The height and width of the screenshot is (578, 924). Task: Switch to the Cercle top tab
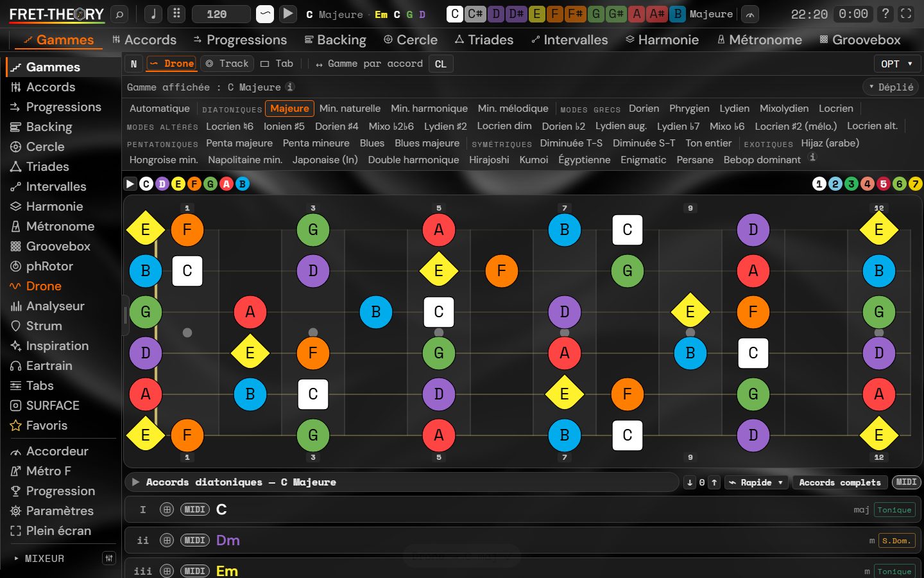[411, 40]
